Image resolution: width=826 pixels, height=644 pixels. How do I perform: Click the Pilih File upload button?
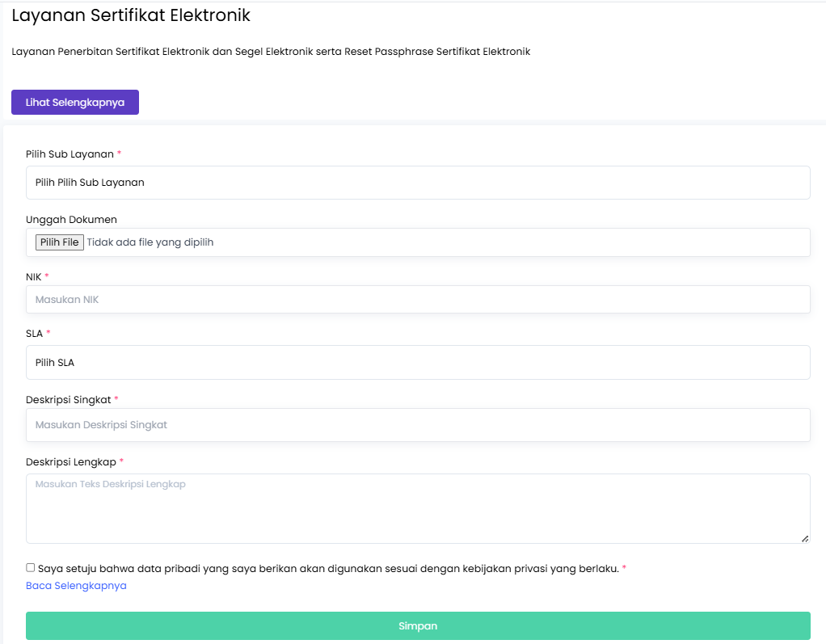coord(59,242)
